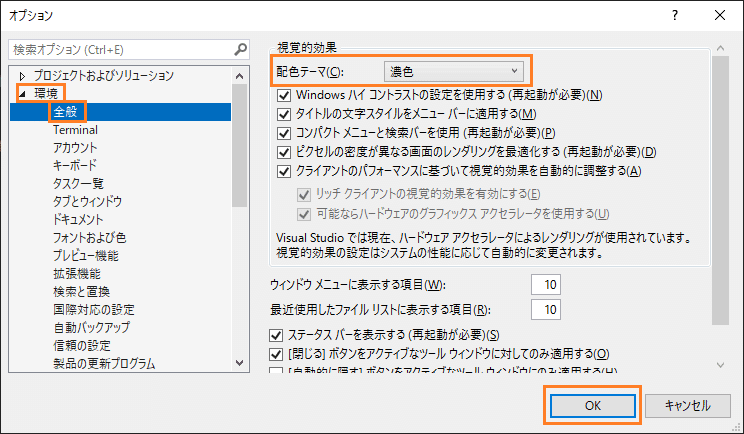Select タスク一覧 in the tree
744x434 pixels.
click(78, 184)
